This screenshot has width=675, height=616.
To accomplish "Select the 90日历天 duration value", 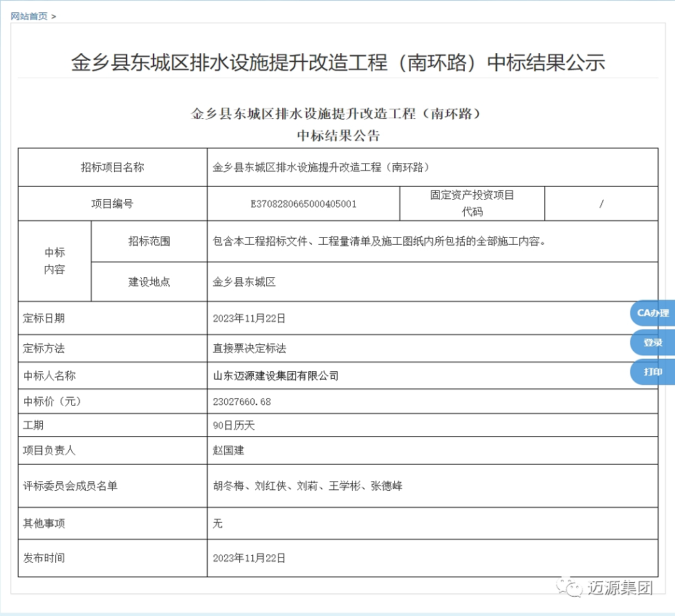I will point(234,425).
